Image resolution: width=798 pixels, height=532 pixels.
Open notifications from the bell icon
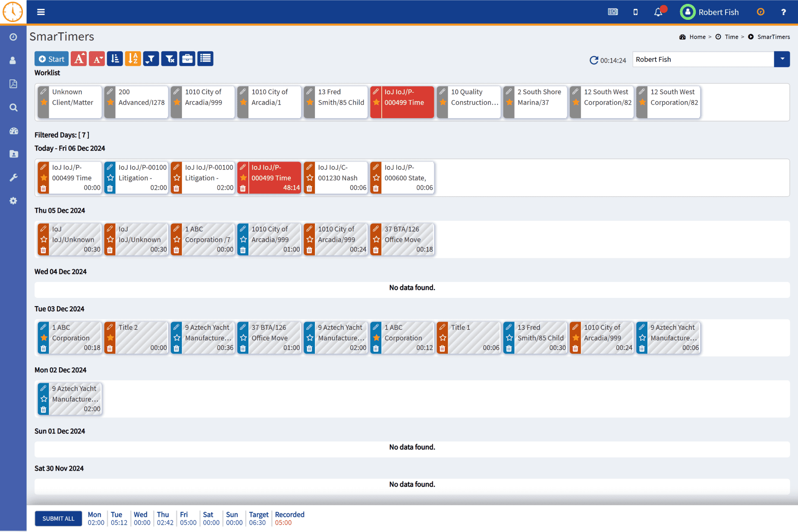[x=658, y=12]
